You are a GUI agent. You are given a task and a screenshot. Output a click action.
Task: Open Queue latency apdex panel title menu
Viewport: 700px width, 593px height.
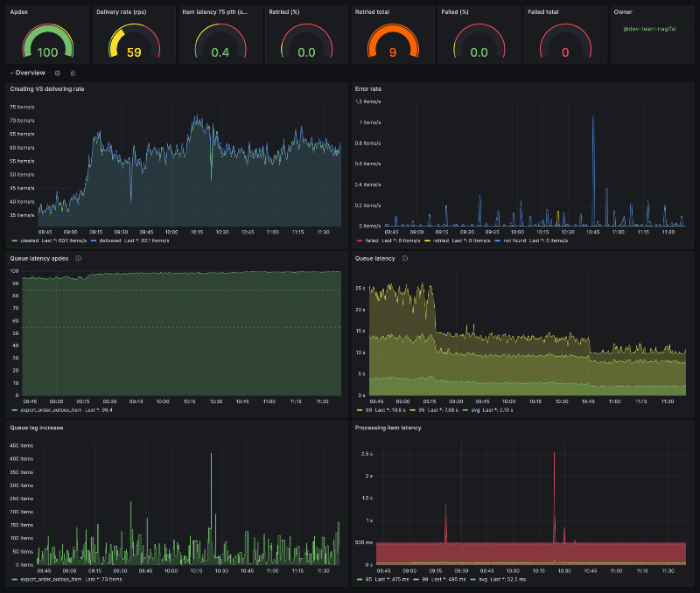(39, 258)
